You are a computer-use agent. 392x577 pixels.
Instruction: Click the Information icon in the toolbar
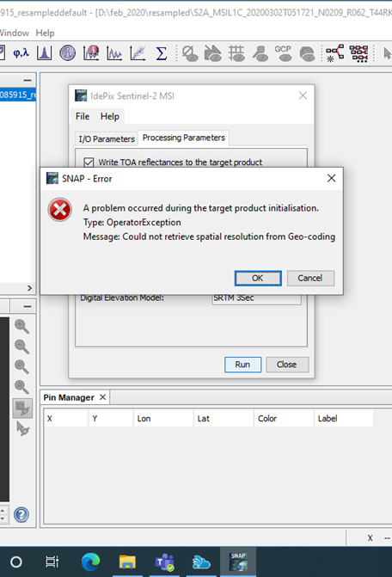(x=68, y=53)
